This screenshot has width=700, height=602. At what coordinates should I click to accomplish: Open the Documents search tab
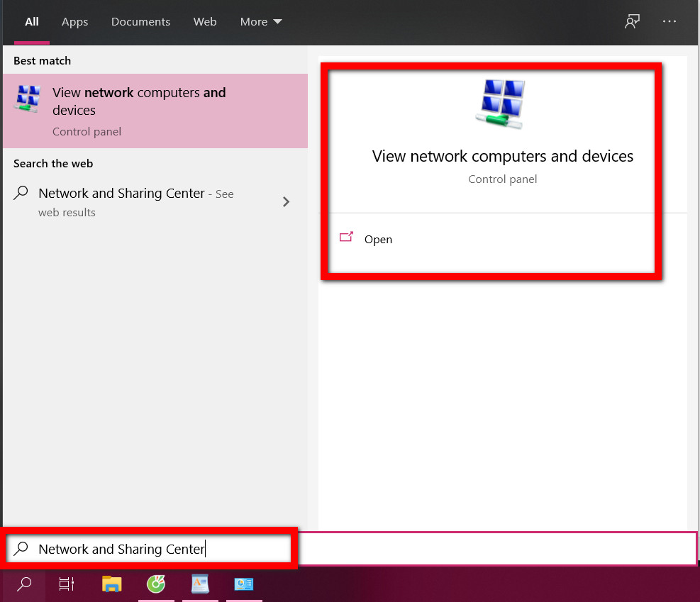140,21
